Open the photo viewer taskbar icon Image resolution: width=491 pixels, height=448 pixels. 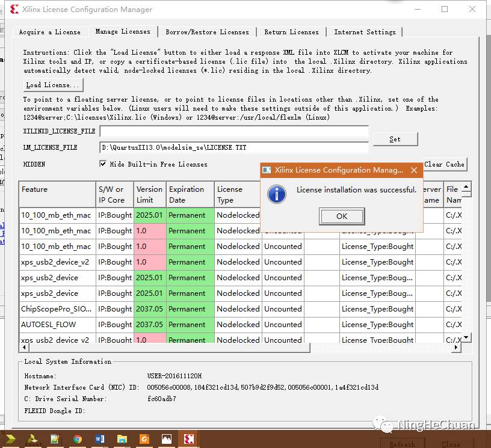(167, 439)
